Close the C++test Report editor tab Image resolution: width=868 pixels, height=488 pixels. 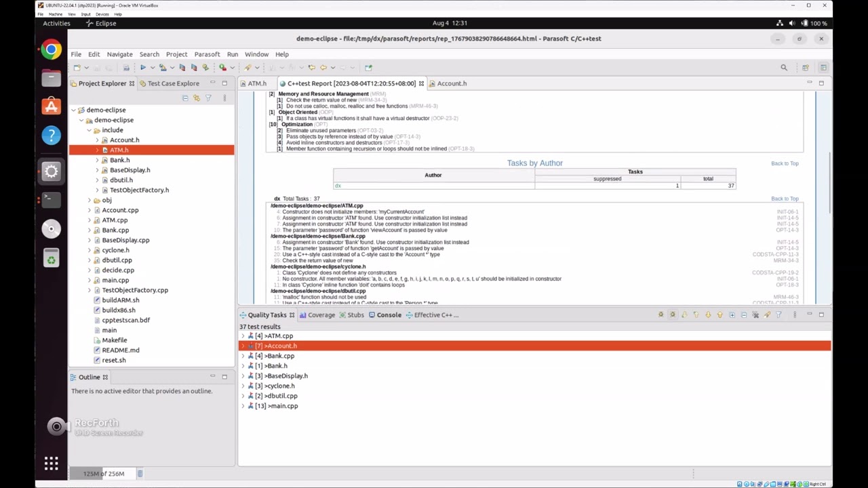click(421, 83)
